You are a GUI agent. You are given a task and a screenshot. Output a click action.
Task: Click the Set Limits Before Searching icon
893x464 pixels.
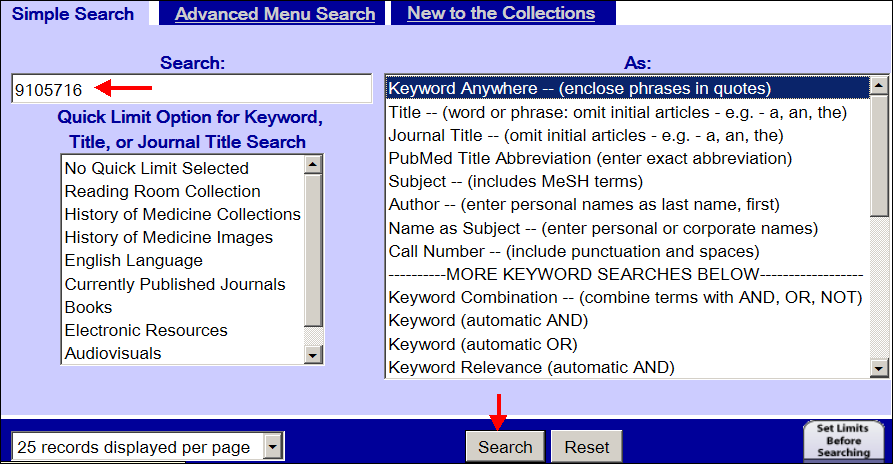point(844,440)
